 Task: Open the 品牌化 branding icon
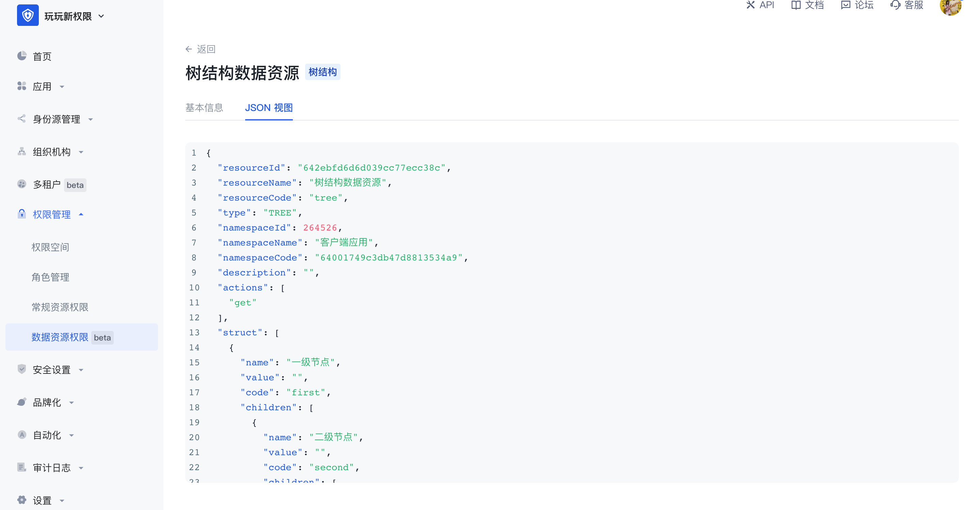point(22,402)
